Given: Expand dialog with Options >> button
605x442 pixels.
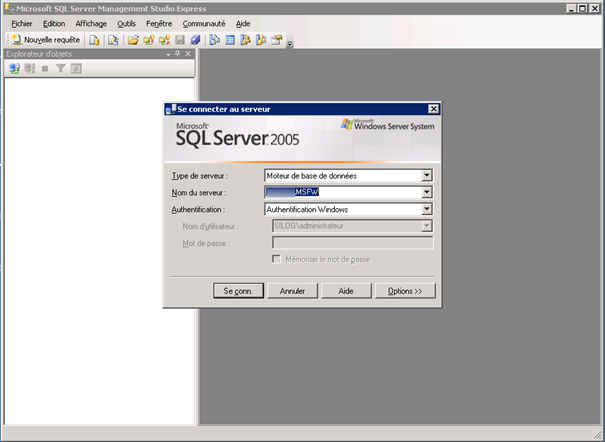Looking at the screenshot, I should [405, 291].
